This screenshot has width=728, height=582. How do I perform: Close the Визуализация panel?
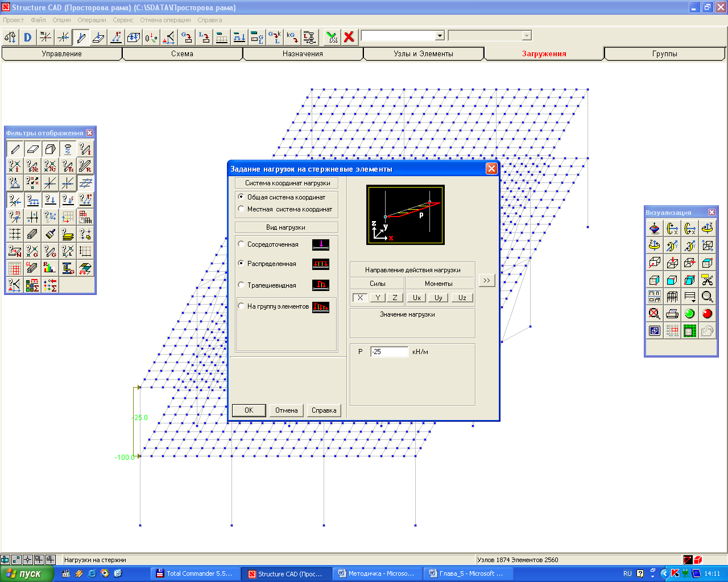pos(712,212)
